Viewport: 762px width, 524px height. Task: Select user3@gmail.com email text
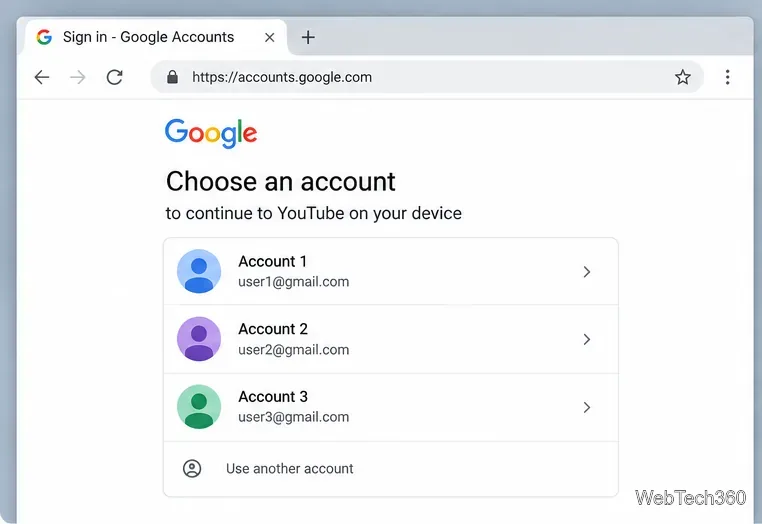[x=294, y=417]
